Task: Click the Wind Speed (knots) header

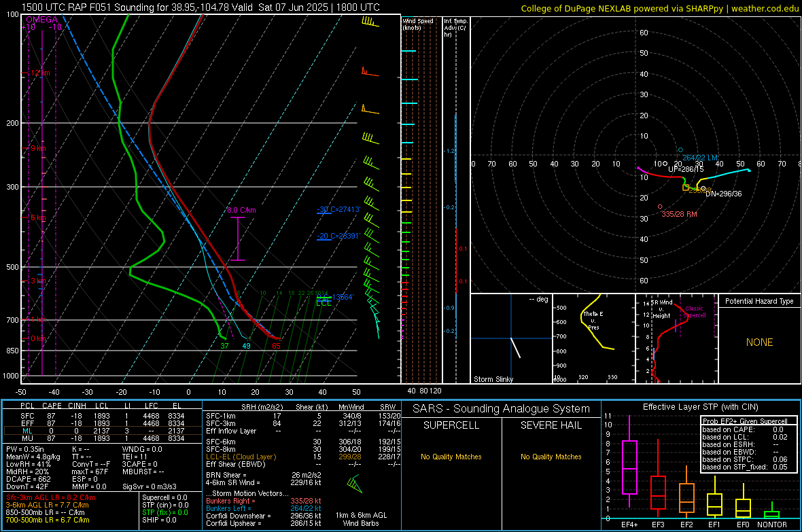Action: 418,24
